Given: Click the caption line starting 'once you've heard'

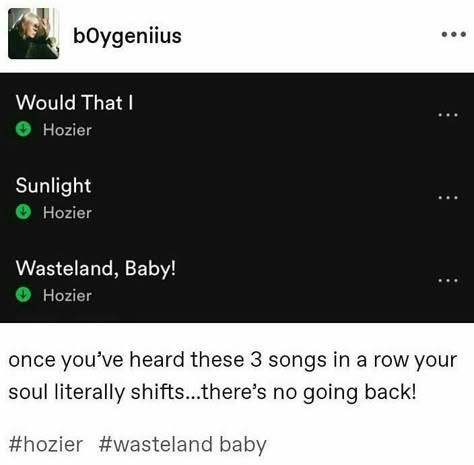Looking at the screenshot, I should [x=233, y=360].
